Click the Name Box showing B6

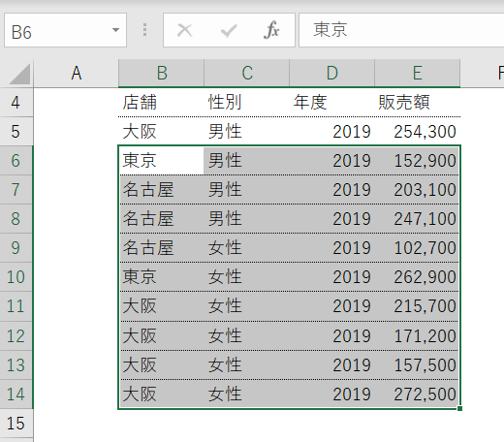pos(65,30)
